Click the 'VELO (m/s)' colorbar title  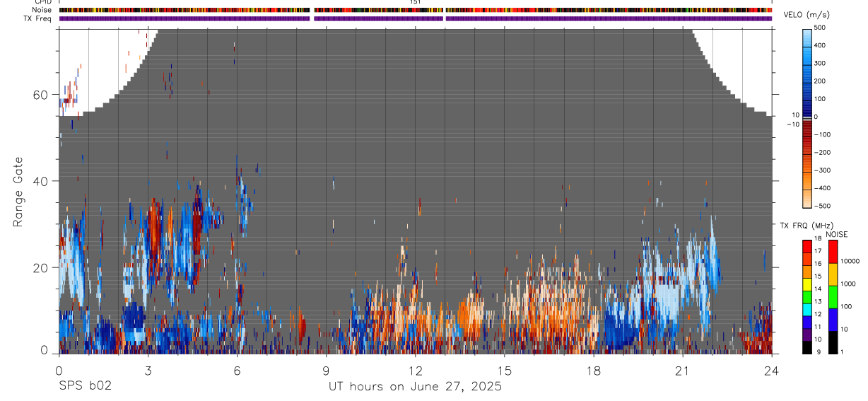(806, 16)
